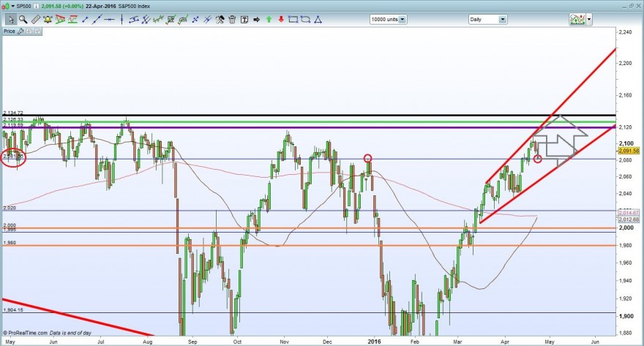Open the hammer and wrench settings tool
This screenshot has width=644, height=346.
click(220, 19)
